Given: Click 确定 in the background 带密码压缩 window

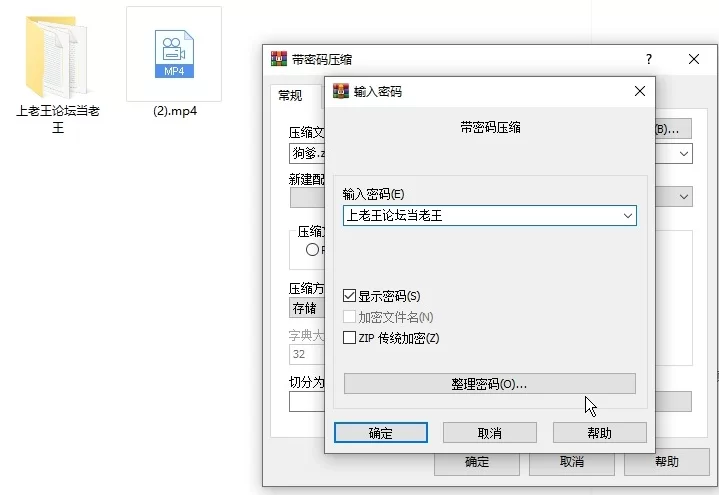Looking at the screenshot, I should point(477,462).
